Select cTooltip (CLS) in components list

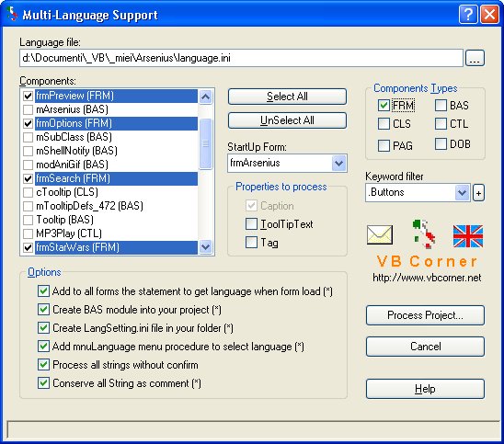(x=67, y=192)
